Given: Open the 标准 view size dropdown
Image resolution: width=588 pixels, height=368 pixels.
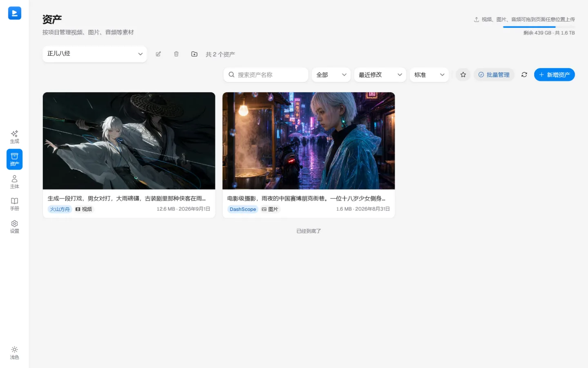Looking at the screenshot, I should tap(429, 75).
